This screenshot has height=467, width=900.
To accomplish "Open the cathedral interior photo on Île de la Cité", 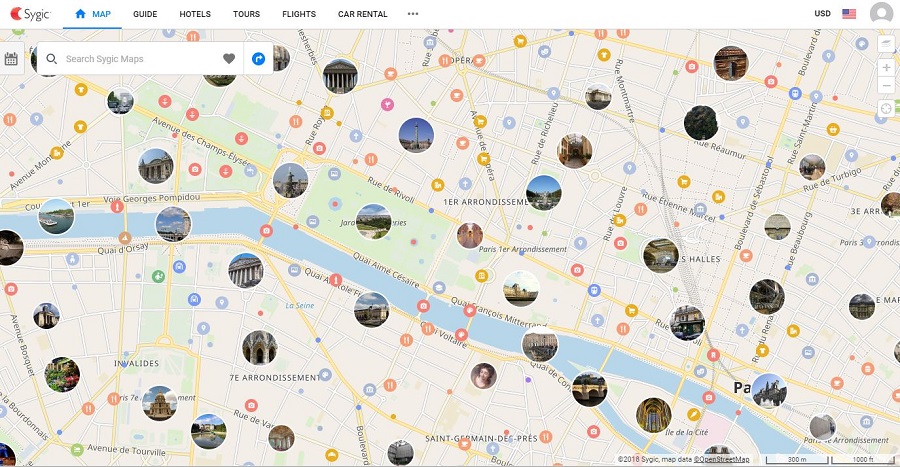I will (x=654, y=415).
